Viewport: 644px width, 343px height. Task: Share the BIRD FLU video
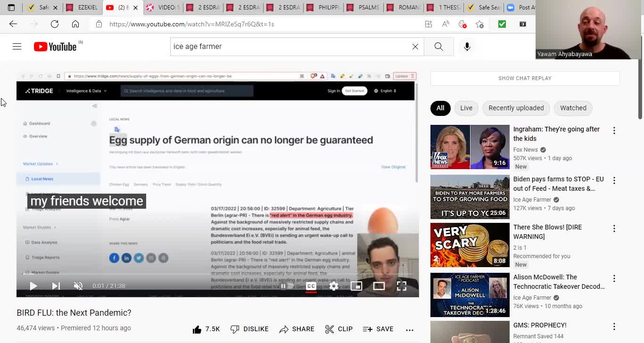coord(297,329)
